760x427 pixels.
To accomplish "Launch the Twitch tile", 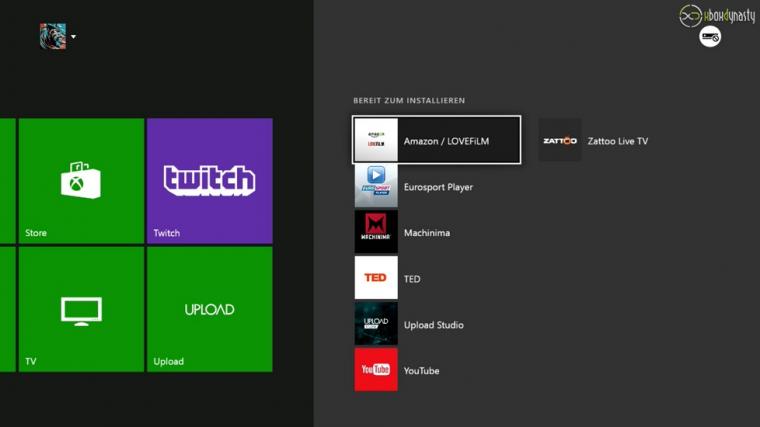I will pos(210,181).
